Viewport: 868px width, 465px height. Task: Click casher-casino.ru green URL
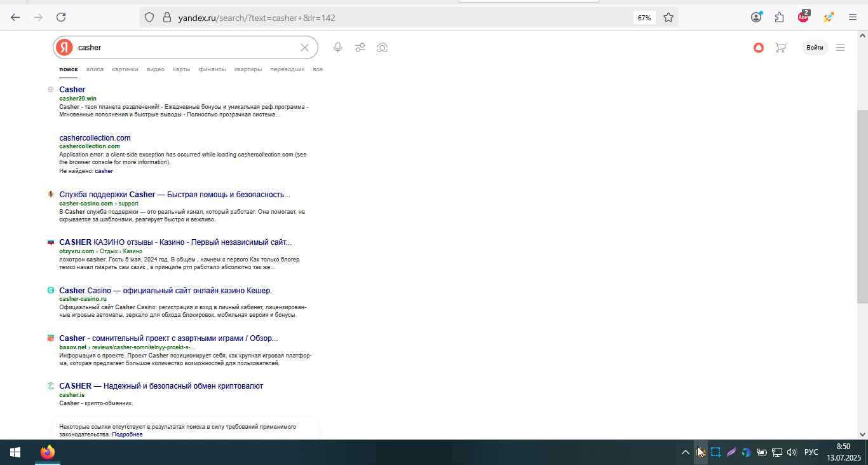point(83,299)
